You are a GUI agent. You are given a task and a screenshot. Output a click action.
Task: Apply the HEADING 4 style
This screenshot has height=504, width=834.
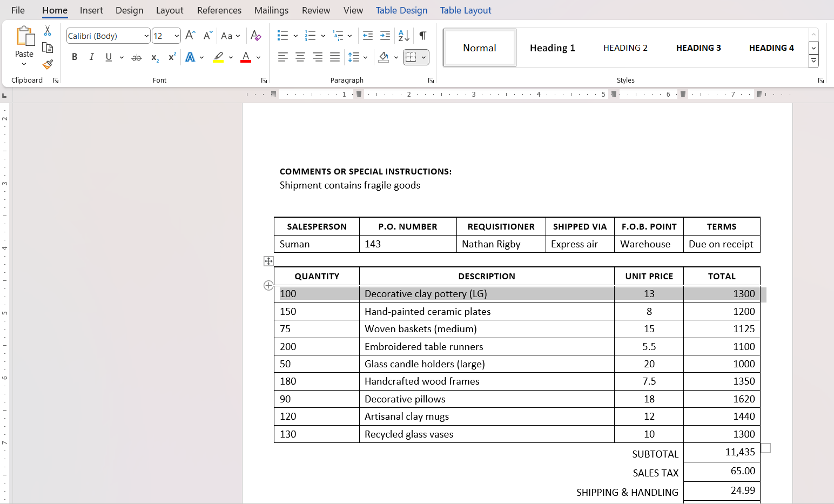[771, 48]
